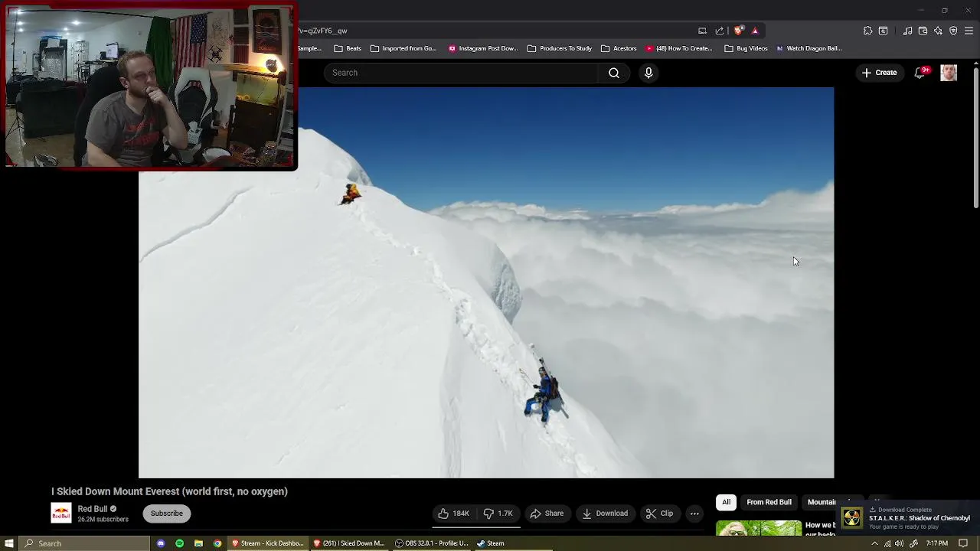
Task: Open File Explorer from the taskbar
Action: click(x=198, y=543)
